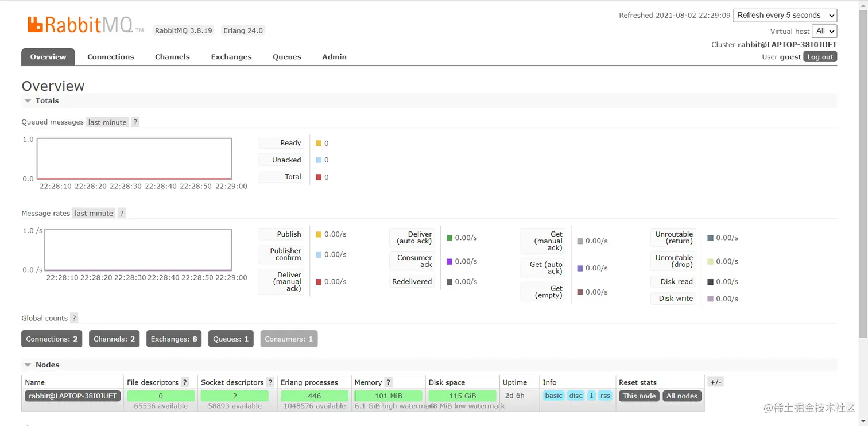Open the Queues: 1 count
868x426 pixels.
(x=231, y=339)
